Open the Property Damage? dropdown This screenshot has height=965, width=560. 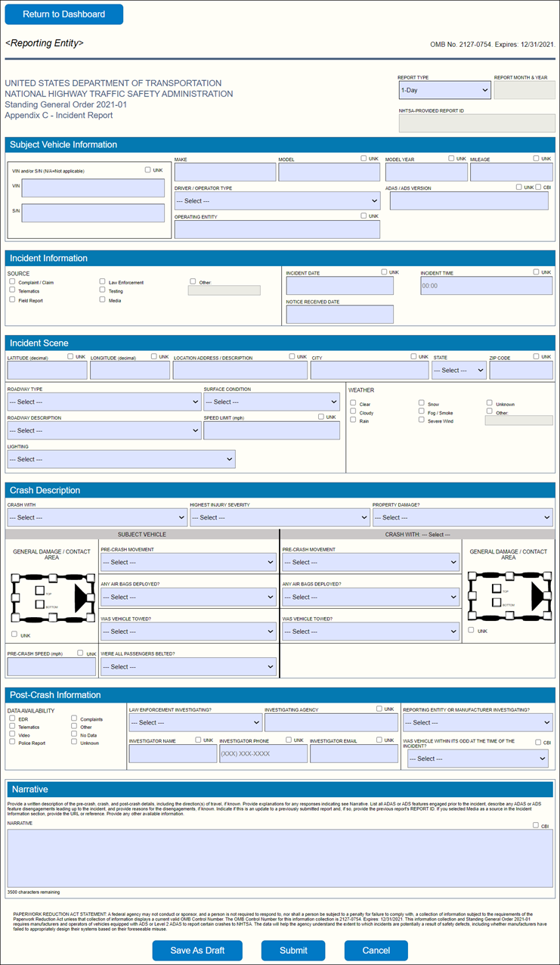[x=463, y=517]
